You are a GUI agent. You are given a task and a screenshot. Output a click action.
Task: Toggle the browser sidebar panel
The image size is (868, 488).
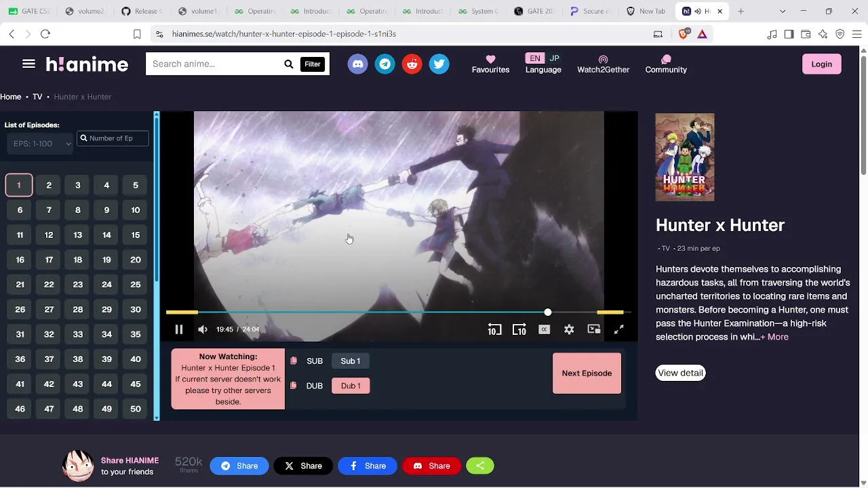point(789,34)
